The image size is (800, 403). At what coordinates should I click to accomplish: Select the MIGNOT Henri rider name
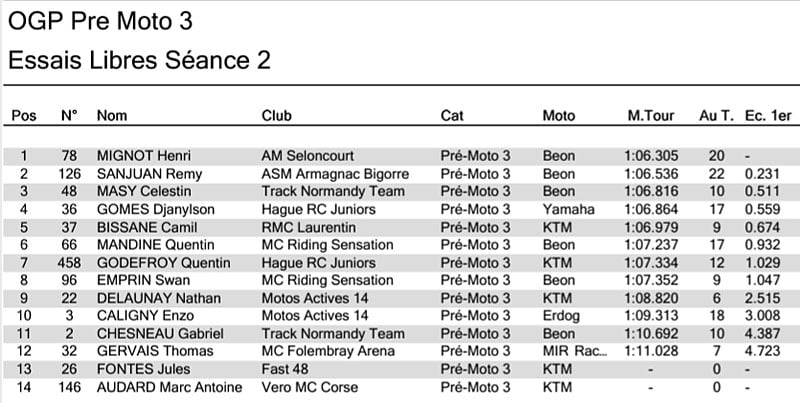tap(143, 157)
